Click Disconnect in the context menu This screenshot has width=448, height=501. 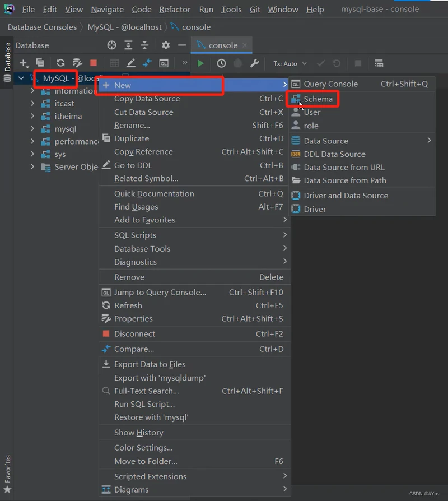point(195,333)
